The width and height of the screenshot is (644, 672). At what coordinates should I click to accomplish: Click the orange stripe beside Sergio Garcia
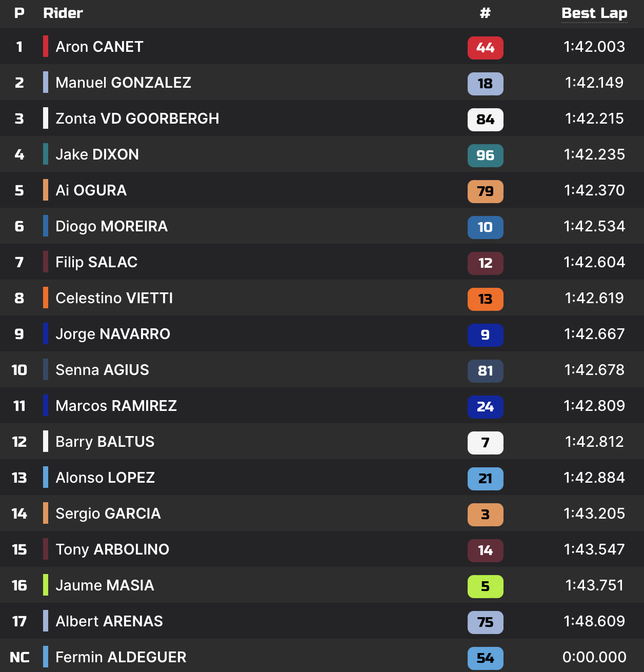(46, 513)
